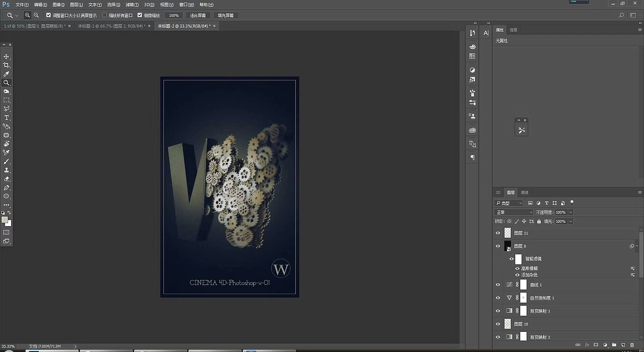The height and width of the screenshot is (352, 644).
Task: Switch to the 通道 channels tab
Action: 525,192
